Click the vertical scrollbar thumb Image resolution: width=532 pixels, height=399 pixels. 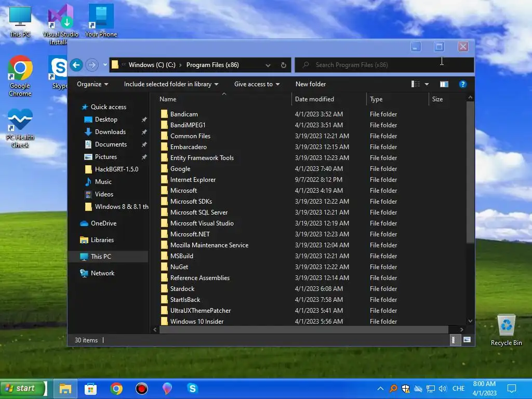(x=470, y=172)
